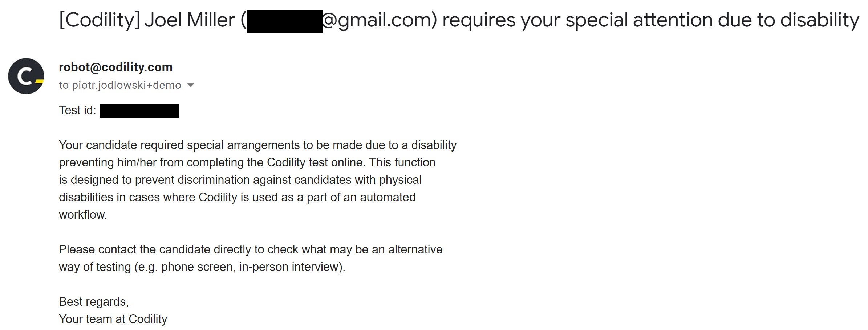Screen dimensions: 868x330
Task: Click the redacted email block in subject
Action: click(284, 22)
